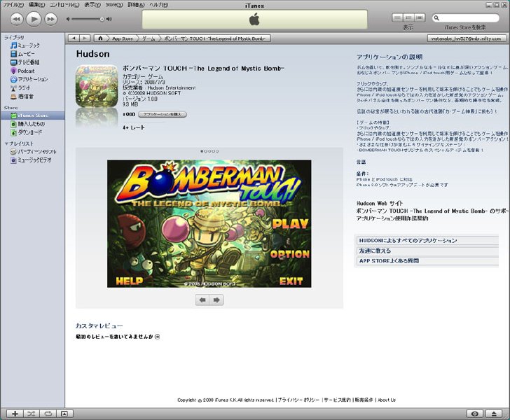Select アプリケーション in the library
510x420 pixels.
click(x=29, y=79)
